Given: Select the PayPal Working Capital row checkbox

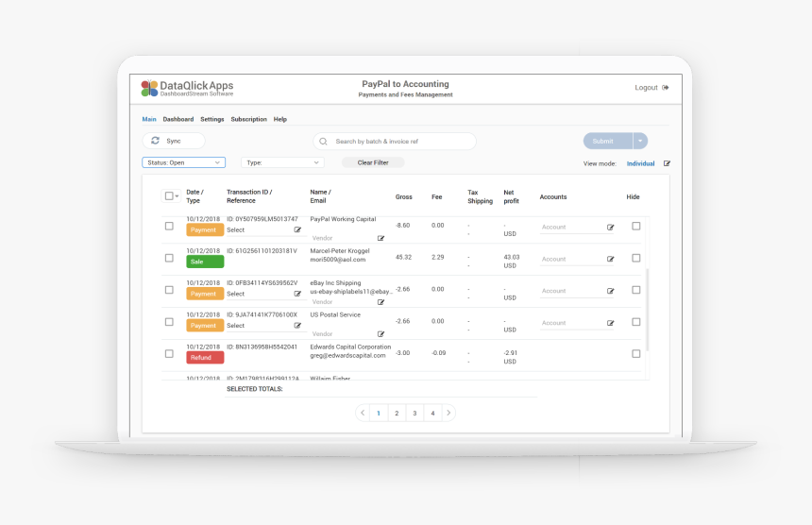Looking at the screenshot, I should [x=169, y=226].
